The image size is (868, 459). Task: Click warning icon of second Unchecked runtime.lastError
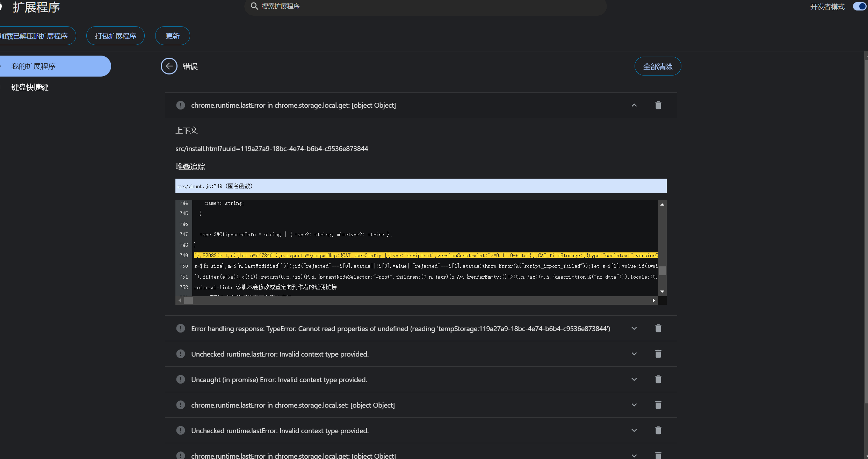tap(181, 430)
